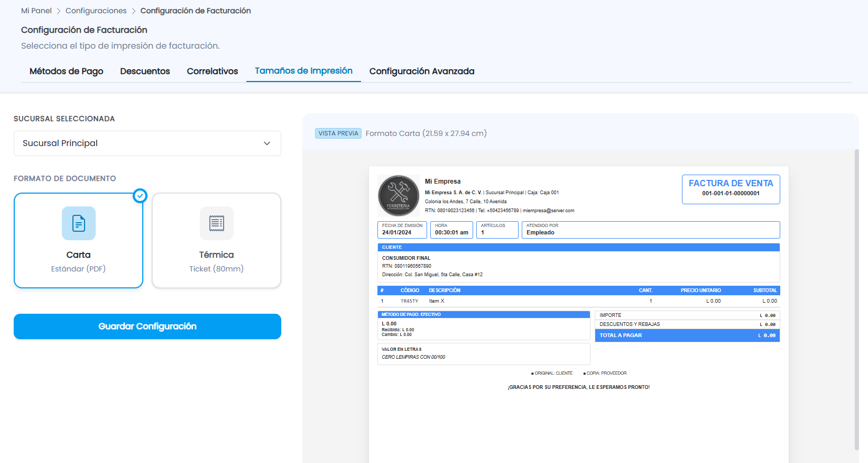Select the Térmica Ticket (80mm) format card
Image resolution: width=868 pixels, height=463 pixels.
pos(217,241)
